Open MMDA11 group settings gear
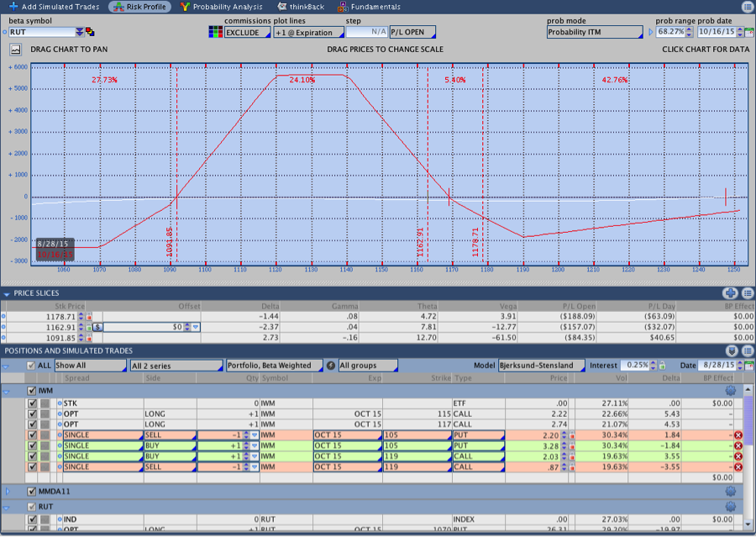 pyautogui.click(x=730, y=491)
